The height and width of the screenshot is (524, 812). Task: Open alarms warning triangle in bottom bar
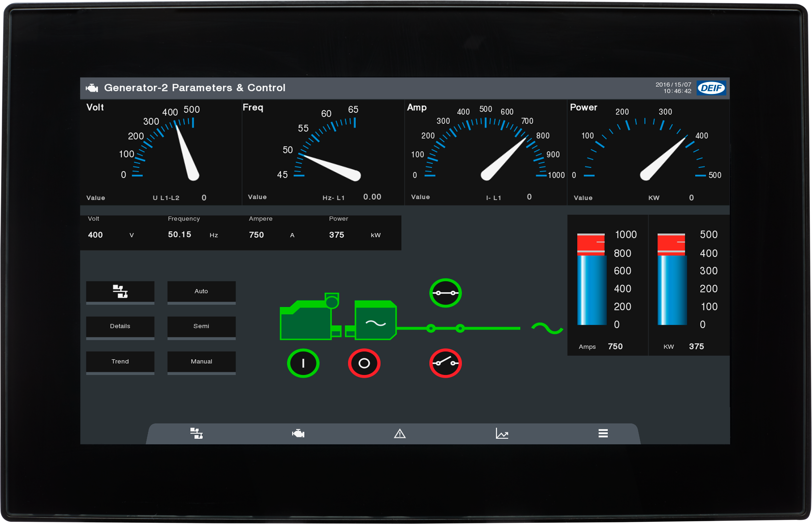tap(400, 433)
